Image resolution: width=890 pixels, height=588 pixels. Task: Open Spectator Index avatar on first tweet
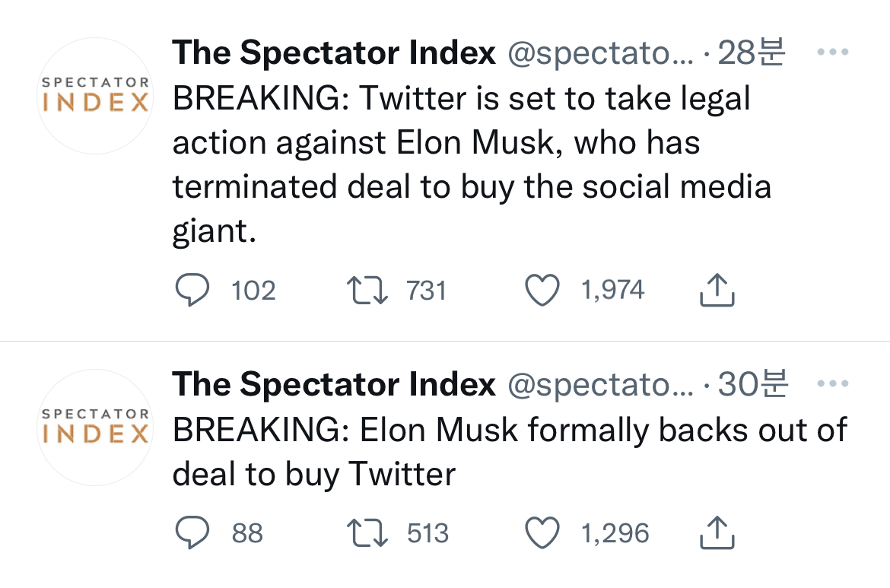95,96
